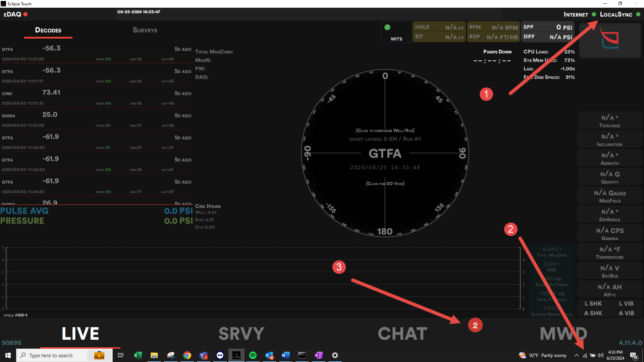Open TeamViewer from the taskbar
644x362 pixels.
click(220, 355)
